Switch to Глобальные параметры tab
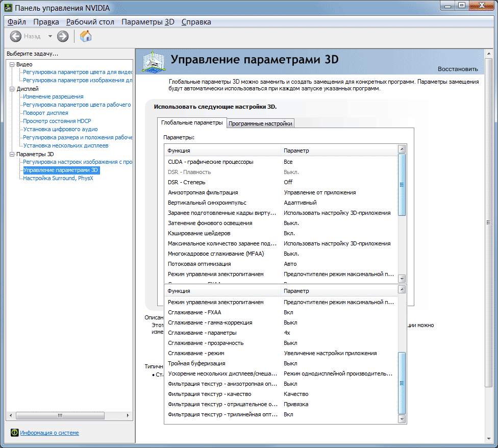Viewport: 498px width, 448px height. pos(192,122)
